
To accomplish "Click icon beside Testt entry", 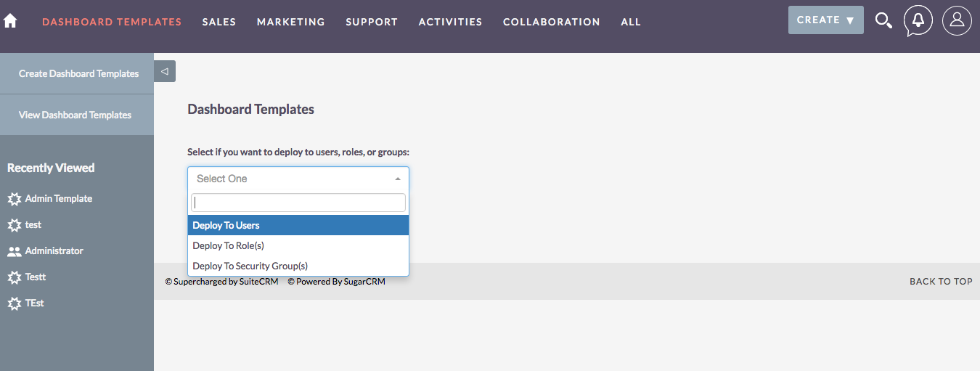I will tap(14, 277).
